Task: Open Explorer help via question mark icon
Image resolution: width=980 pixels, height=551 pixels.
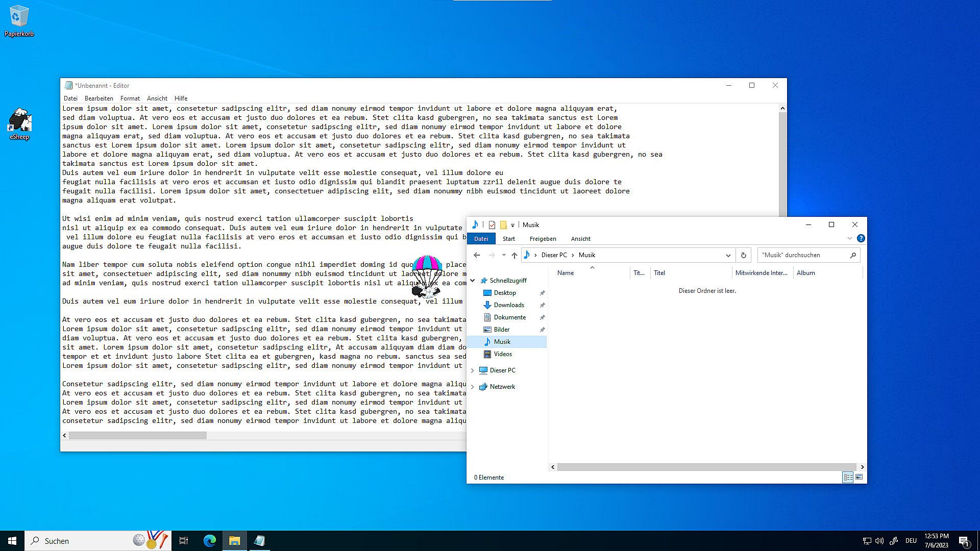Action: click(861, 238)
